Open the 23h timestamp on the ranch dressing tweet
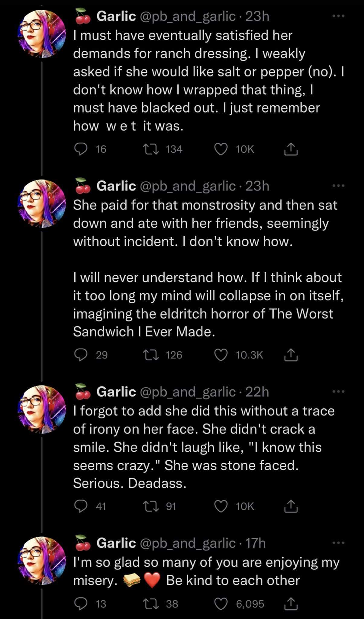Viewport: 364px width, 619px height. tap(257, 16)
